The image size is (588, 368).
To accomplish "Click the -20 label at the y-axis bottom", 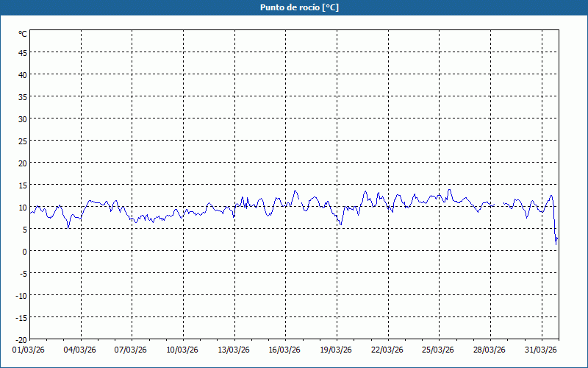I will (21, 339).
